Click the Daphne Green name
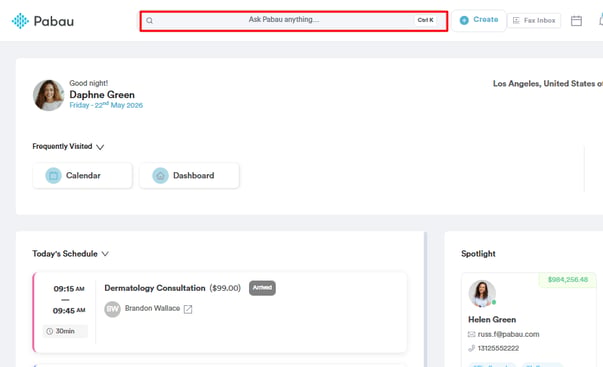The image size is (603, 367). tap(102, 95)
